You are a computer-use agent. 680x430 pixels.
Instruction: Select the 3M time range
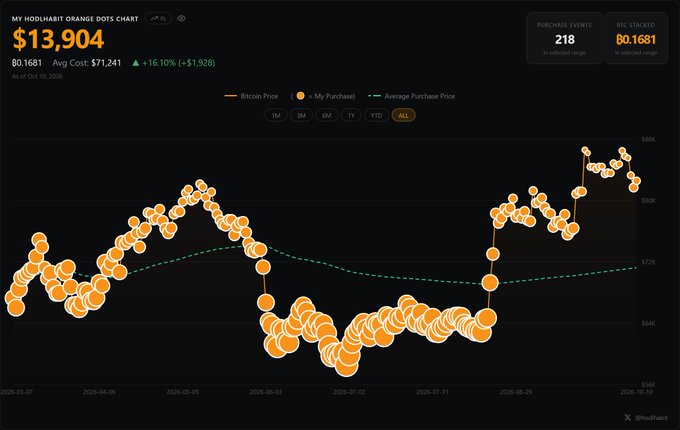301,115
